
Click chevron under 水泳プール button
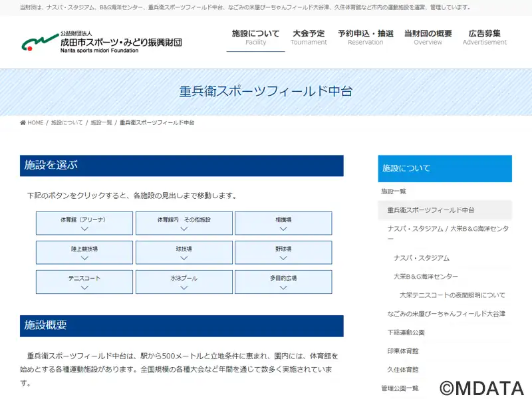[184, 288]
